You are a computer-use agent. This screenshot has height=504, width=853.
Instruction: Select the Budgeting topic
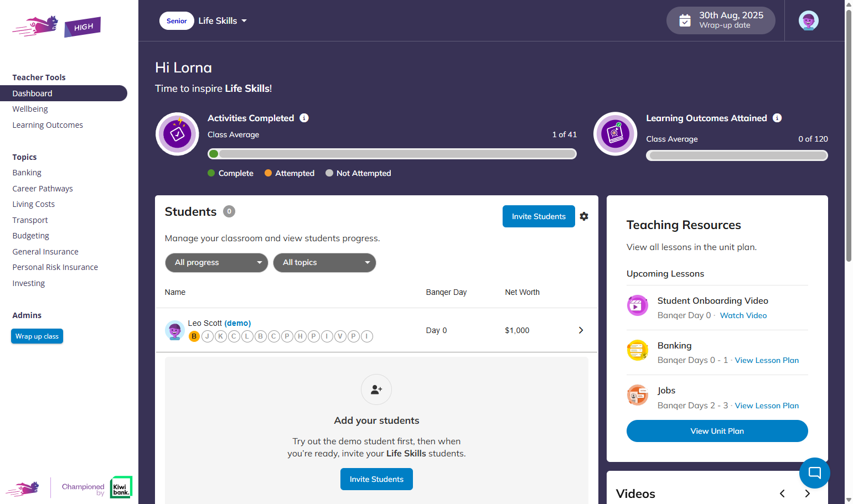tap(31, 236)
